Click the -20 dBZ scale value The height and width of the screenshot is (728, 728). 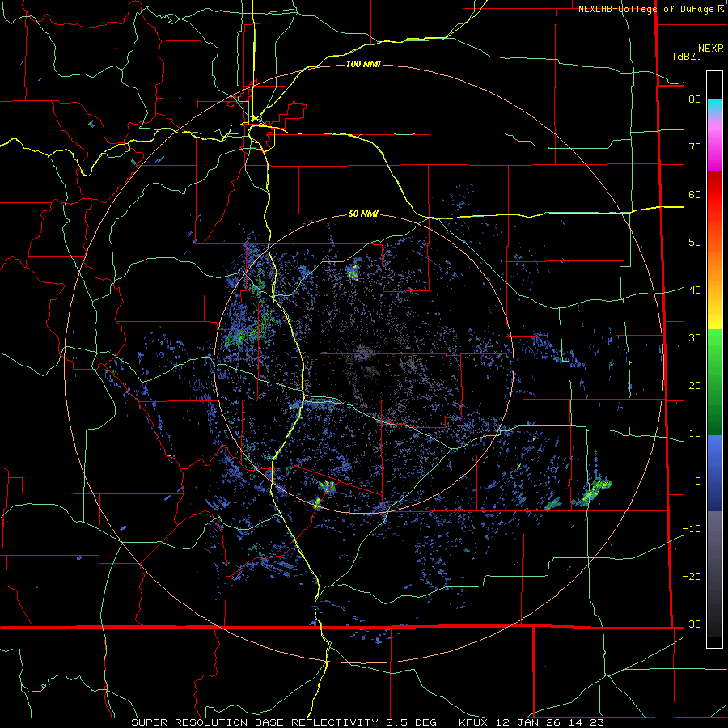pos(692,576)
